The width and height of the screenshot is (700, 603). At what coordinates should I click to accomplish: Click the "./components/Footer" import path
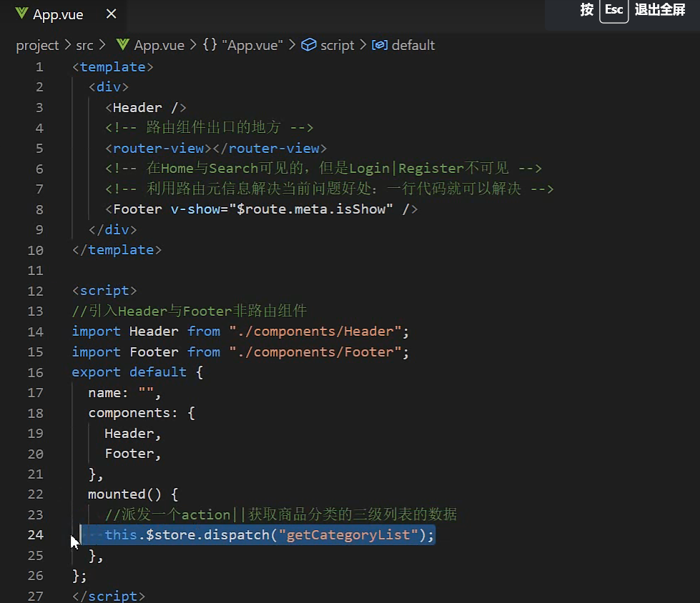tap(315, 352)
